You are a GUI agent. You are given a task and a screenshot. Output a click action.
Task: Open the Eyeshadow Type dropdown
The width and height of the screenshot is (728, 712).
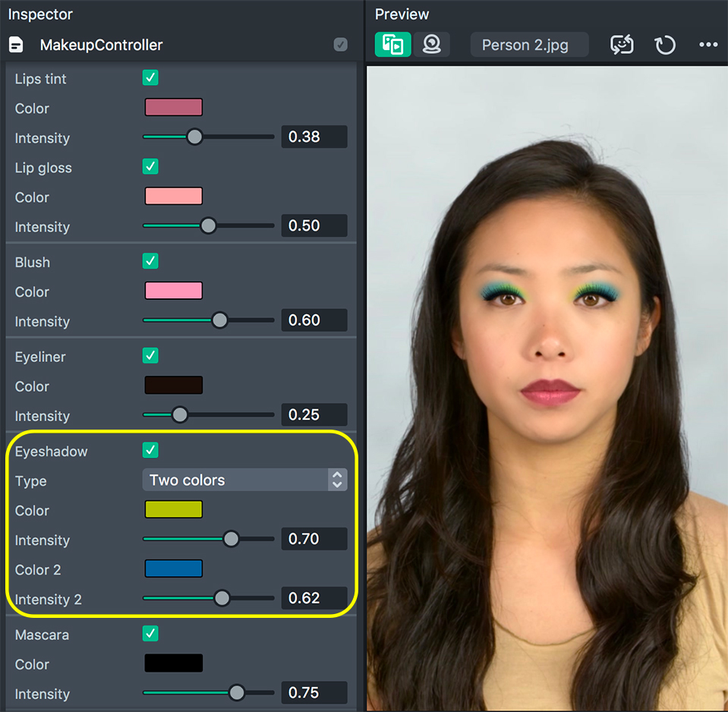(x=244, y=480)
